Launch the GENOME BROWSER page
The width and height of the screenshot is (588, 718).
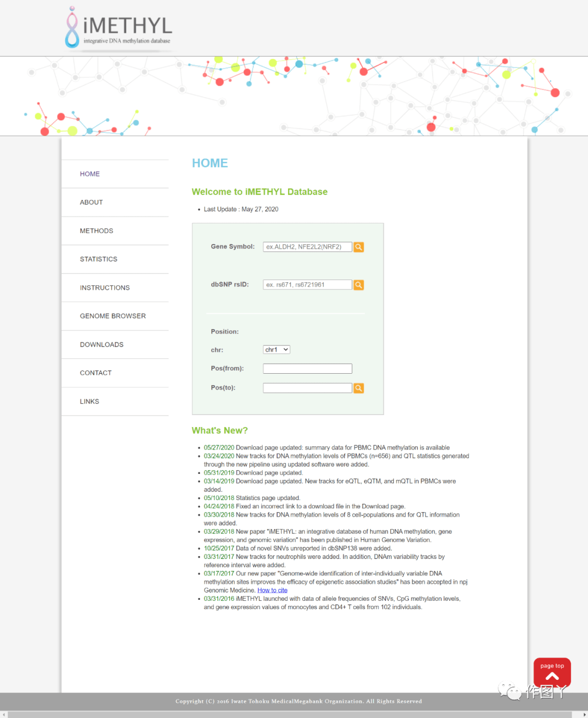tap(113, 316)
